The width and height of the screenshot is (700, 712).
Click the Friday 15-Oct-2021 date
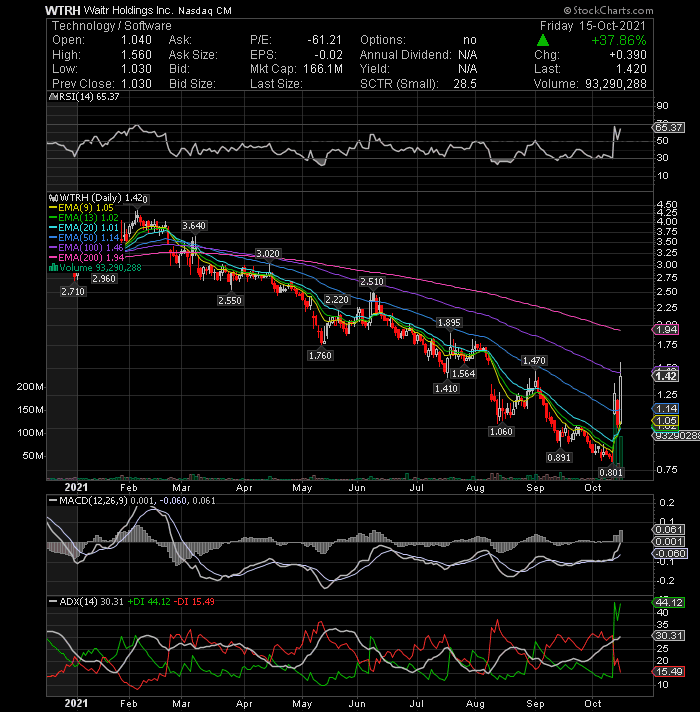point(593,26)
